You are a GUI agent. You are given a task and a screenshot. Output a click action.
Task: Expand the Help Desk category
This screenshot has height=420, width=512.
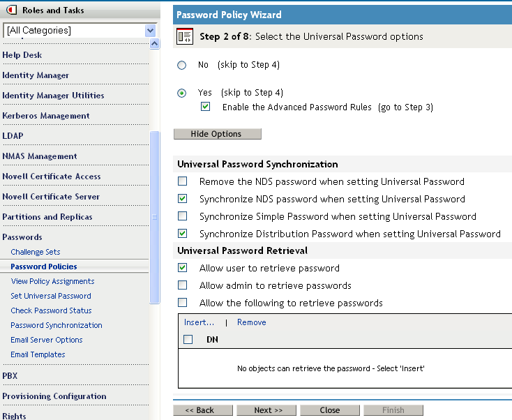[22, 55]
